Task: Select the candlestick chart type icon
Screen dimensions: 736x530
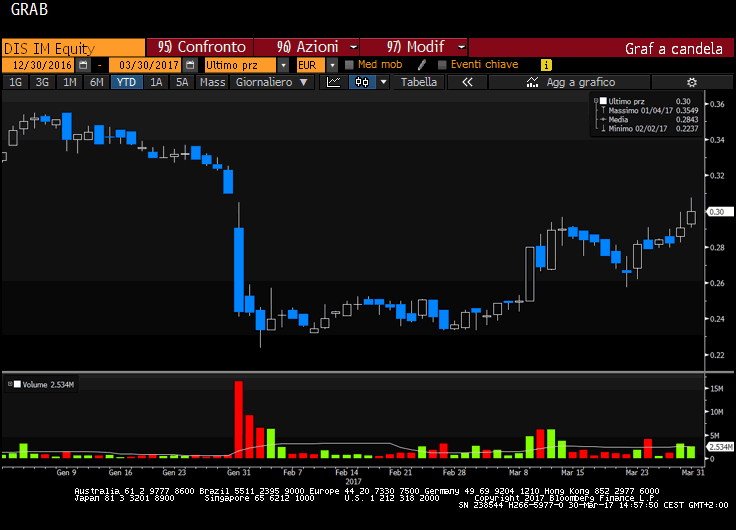Action: pyautogui.click(x=362, y=82)
